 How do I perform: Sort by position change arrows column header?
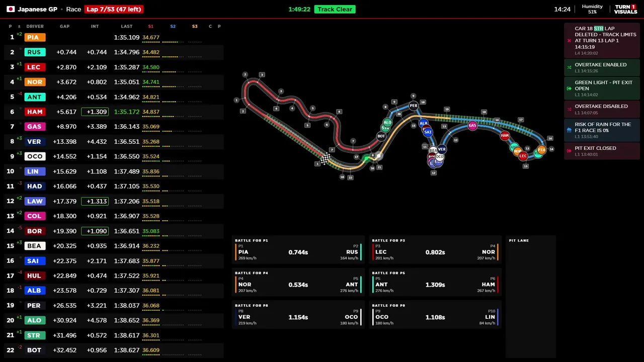(19, 26)
